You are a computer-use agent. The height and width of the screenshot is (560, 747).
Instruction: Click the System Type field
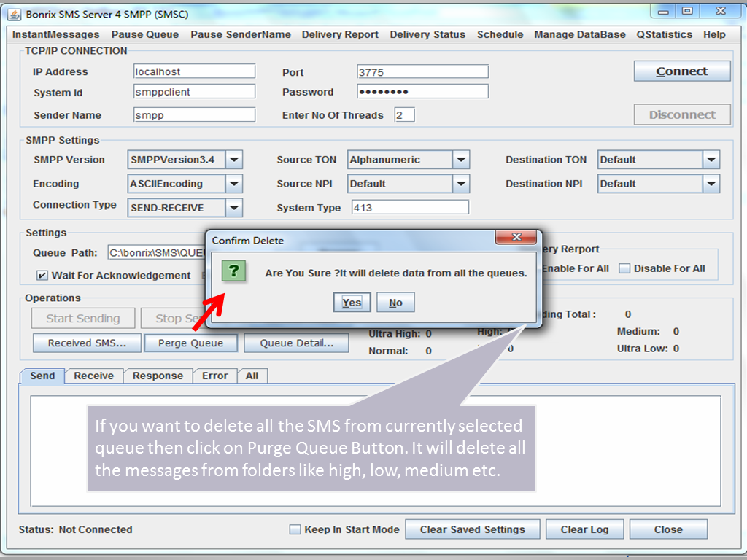pyautogui.click(x=410, y=207)
